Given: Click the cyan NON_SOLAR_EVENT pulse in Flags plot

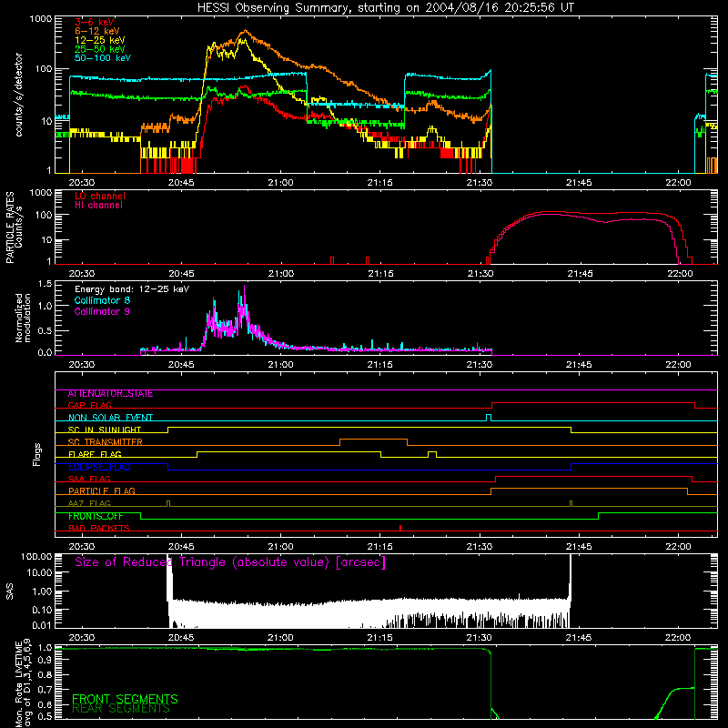Looking at the screenshot, I should [489, 418].
